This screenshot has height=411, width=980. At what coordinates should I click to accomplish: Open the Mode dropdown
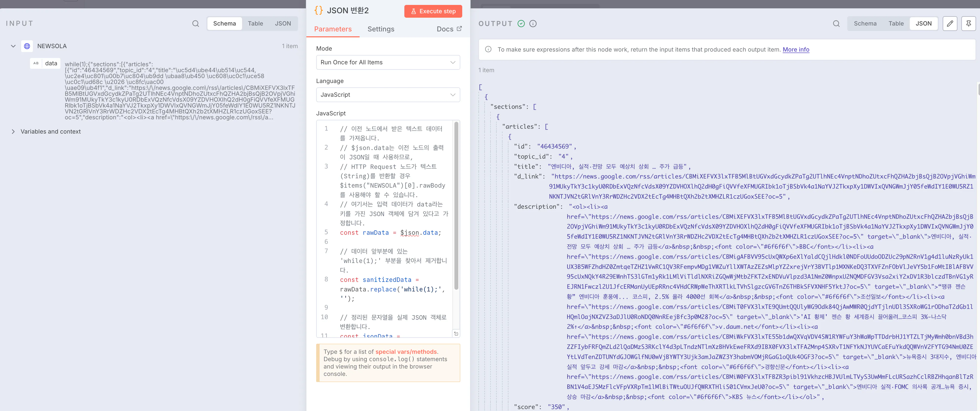coord(388,62)
